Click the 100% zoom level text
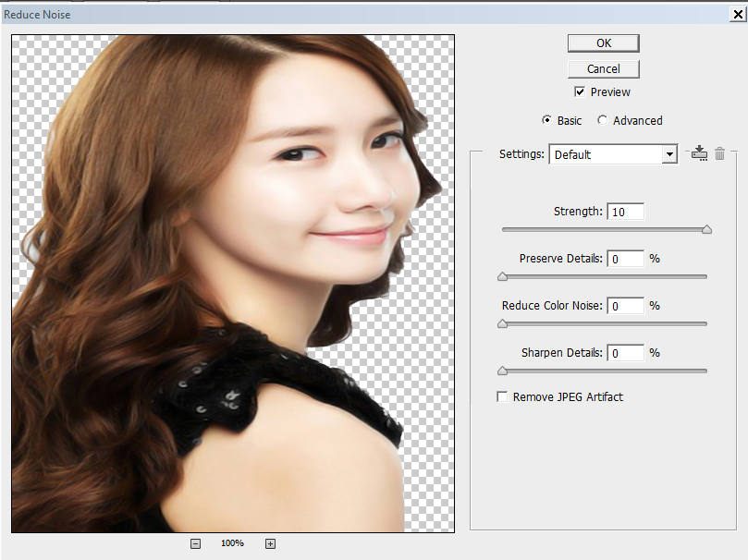 (232, 543)
